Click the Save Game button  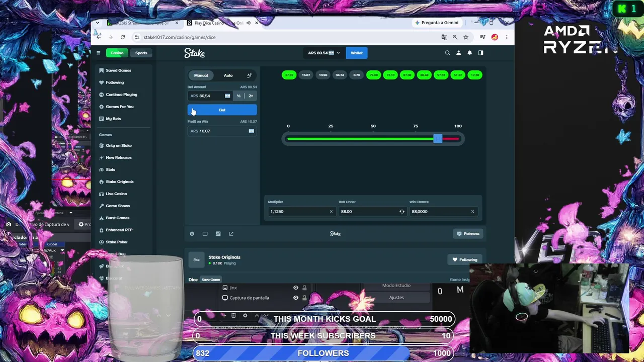click(211, 280)
